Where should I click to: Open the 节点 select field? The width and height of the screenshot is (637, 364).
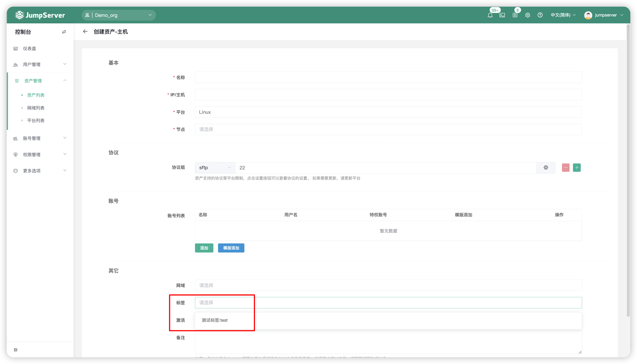pyautogui.click(x=388, y=129)
